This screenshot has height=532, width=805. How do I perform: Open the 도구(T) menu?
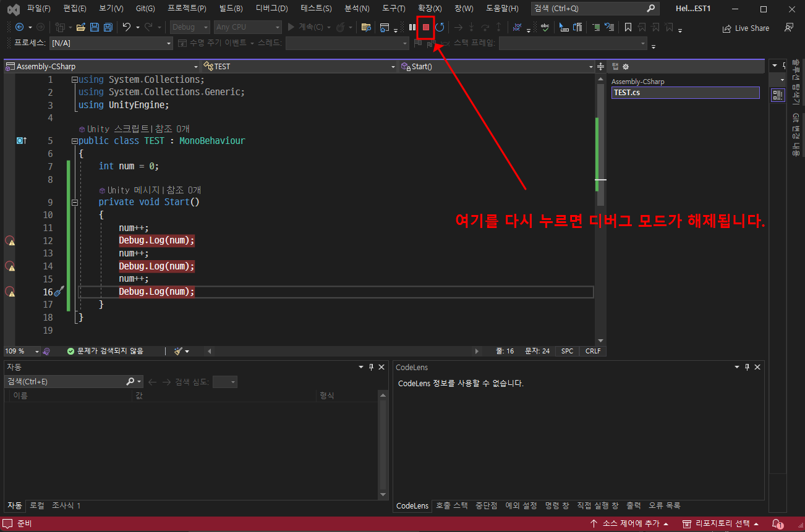[x=393, y=9]
